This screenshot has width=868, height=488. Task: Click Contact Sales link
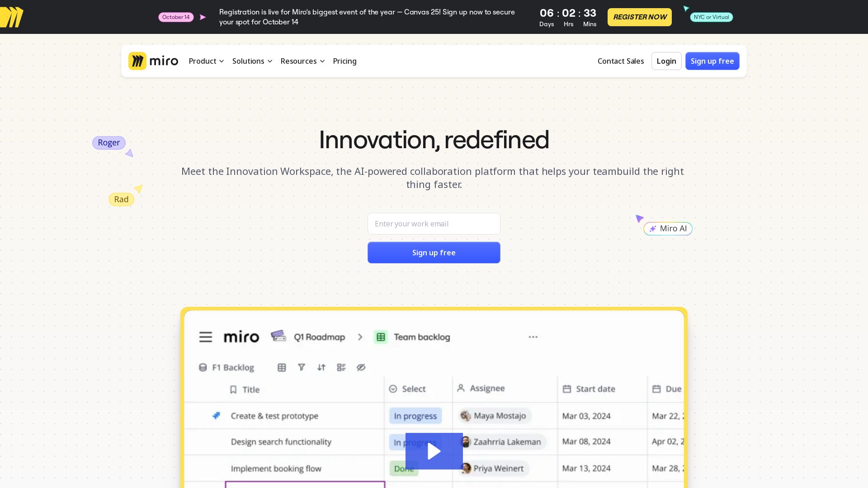point(620,61)
